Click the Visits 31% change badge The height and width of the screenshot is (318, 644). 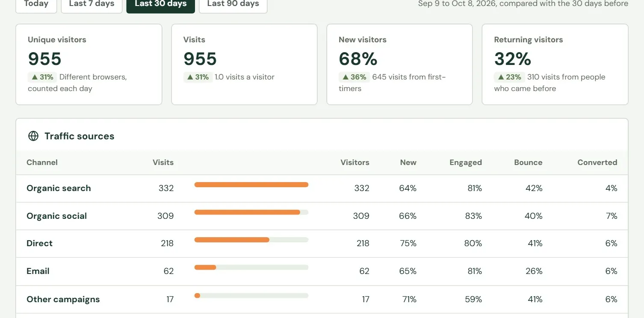click(x=198, y=77)
